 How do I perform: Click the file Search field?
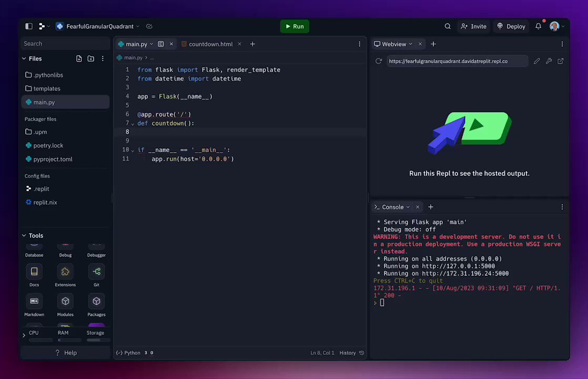(66, 44)
